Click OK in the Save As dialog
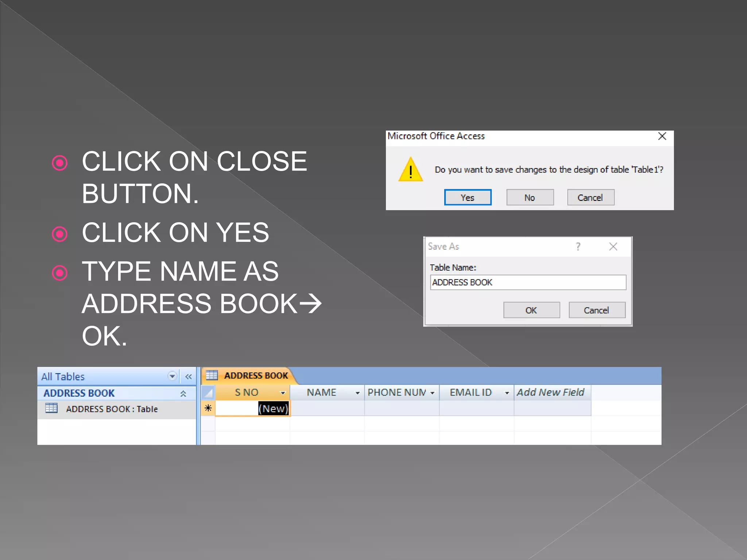Image resolution: width=747 pixels, height=560 pixels. point(531,310)
